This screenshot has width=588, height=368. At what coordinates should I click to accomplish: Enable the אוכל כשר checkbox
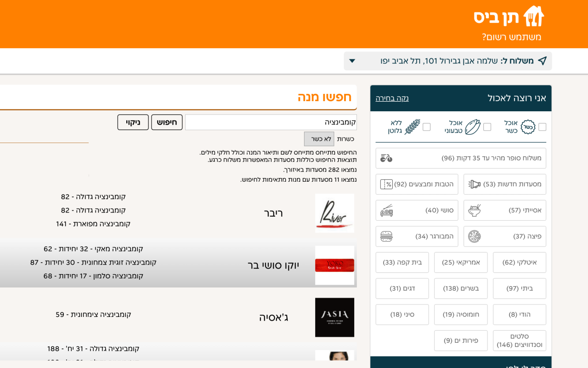point(543,127)
